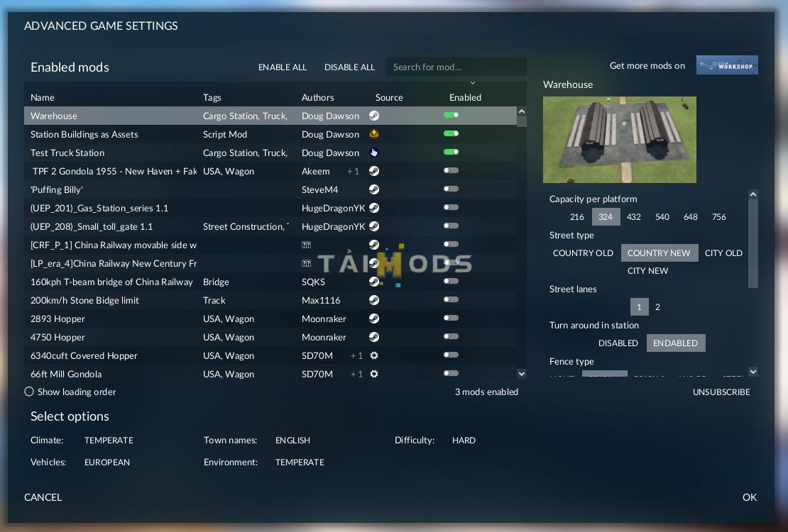Sort mods by Tags column
This screenshot has width=788, height=532.
pyautogui.click(x=212, y=97)
